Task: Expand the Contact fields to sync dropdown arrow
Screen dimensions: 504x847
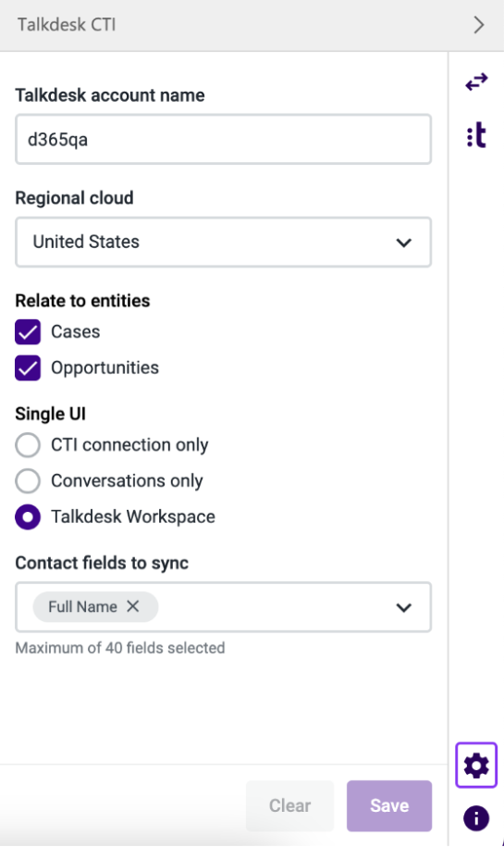Action: [403, 607]
